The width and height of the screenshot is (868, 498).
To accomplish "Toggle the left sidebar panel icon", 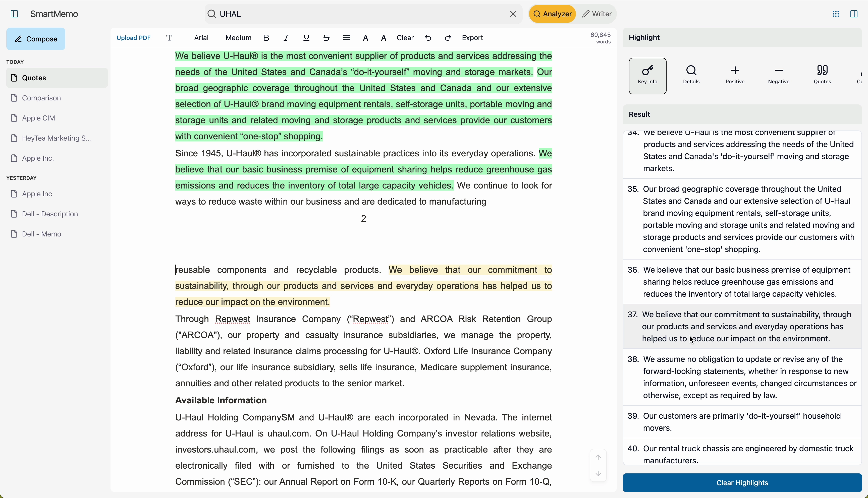I will 14,14.
